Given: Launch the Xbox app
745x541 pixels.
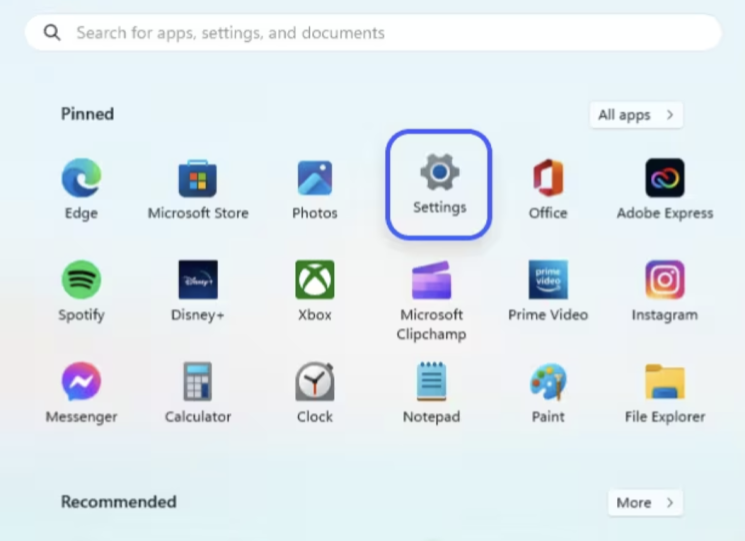Looking at the screenshot, I should [x=315, y=291].
